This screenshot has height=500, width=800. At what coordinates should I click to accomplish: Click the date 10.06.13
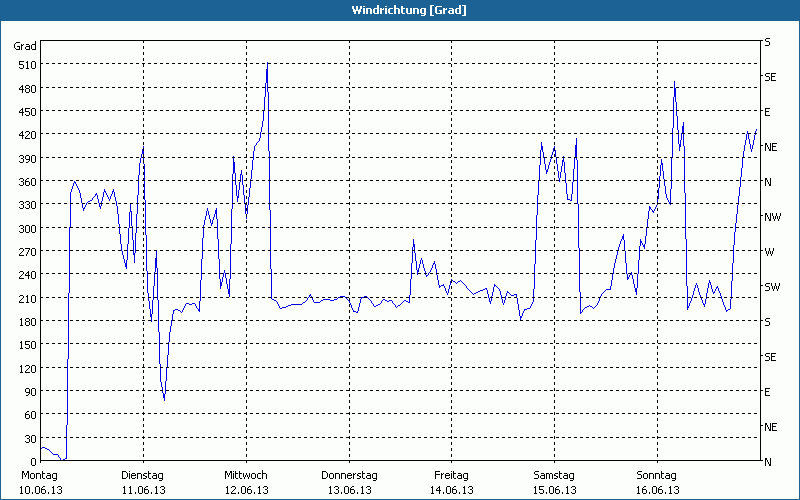tap(41, 490)
